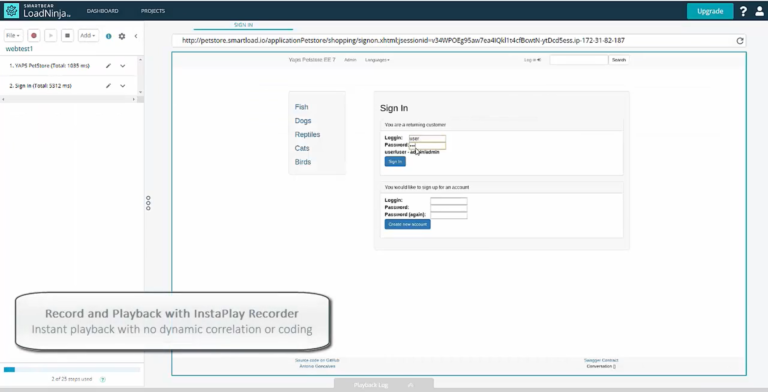Go to the DASHBOARD menu

point(102,11)
